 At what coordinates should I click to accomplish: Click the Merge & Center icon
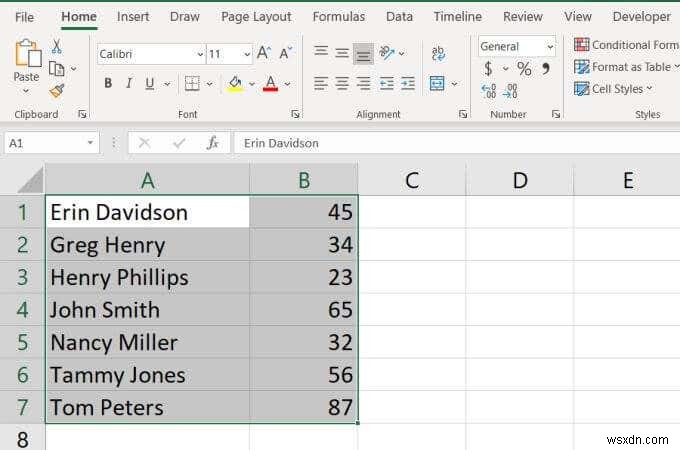pos(437,83)
